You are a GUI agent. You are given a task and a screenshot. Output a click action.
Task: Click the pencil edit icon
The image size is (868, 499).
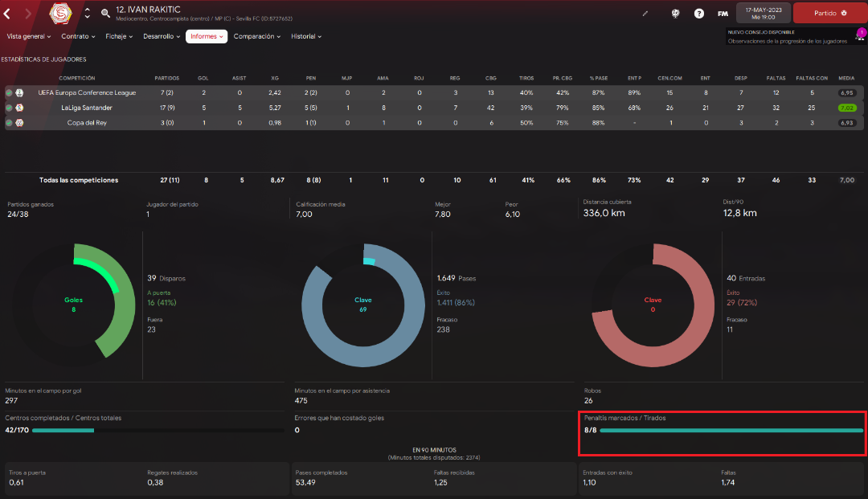pyautogui.click(x=645, y=14)
